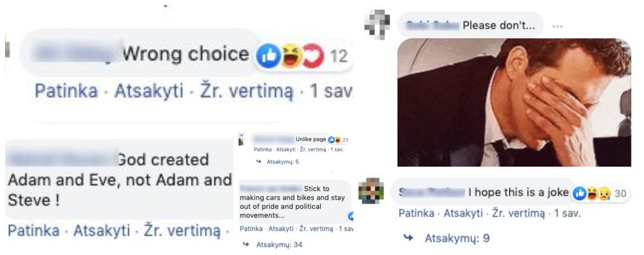
Task: Open the facepalm image in the "Please don't..." comment
Action: pyautogui.click(x=514, y=103)
